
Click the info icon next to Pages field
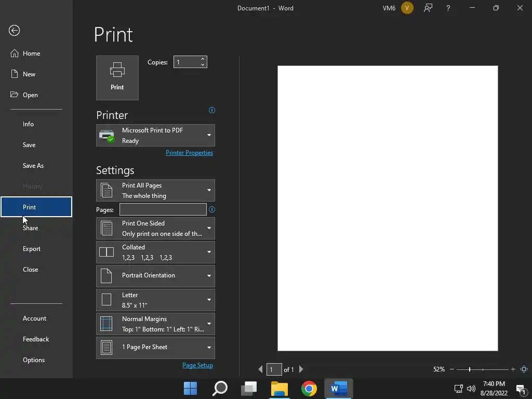pyautogui.click(x=212, y=209)
